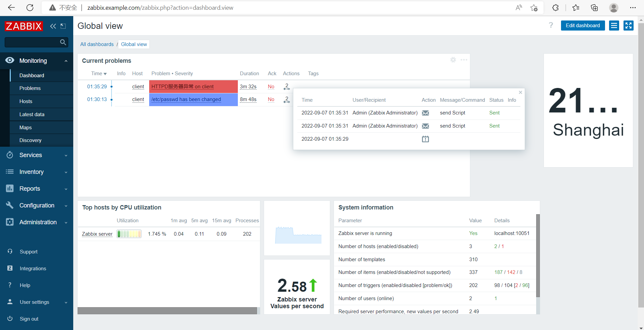Click the Reports chart icon

tap(10, 189)
